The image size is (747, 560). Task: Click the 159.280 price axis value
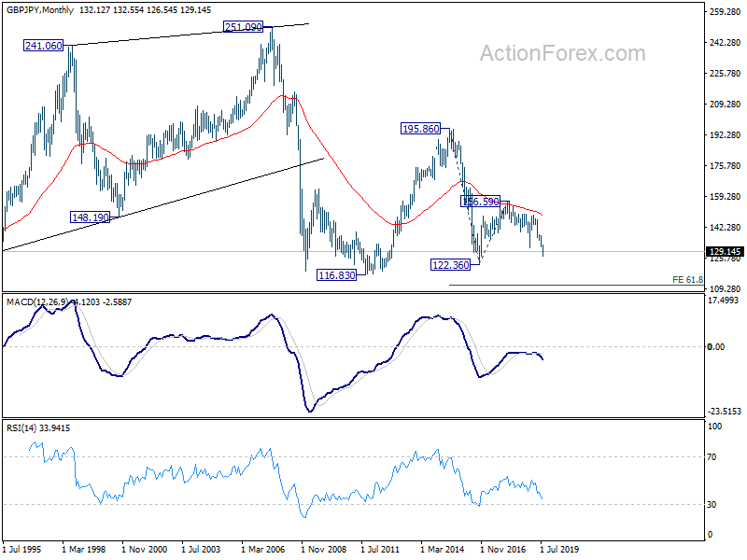point(725,196)
